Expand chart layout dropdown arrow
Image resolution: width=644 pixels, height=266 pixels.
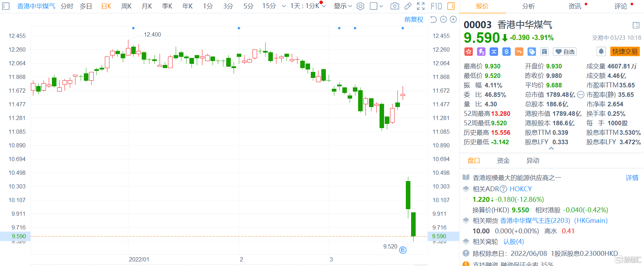[381, 6]
